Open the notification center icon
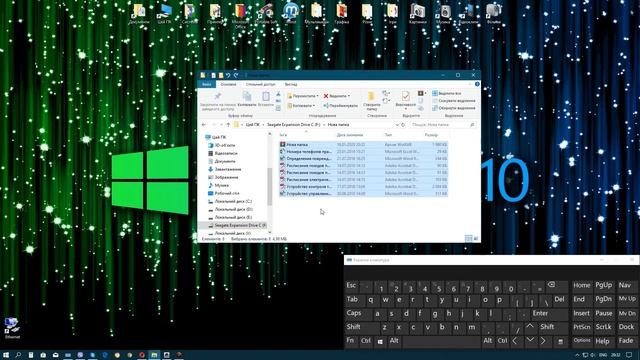The height and width of the screenshot is (360, 640). [x=629, y=355]
